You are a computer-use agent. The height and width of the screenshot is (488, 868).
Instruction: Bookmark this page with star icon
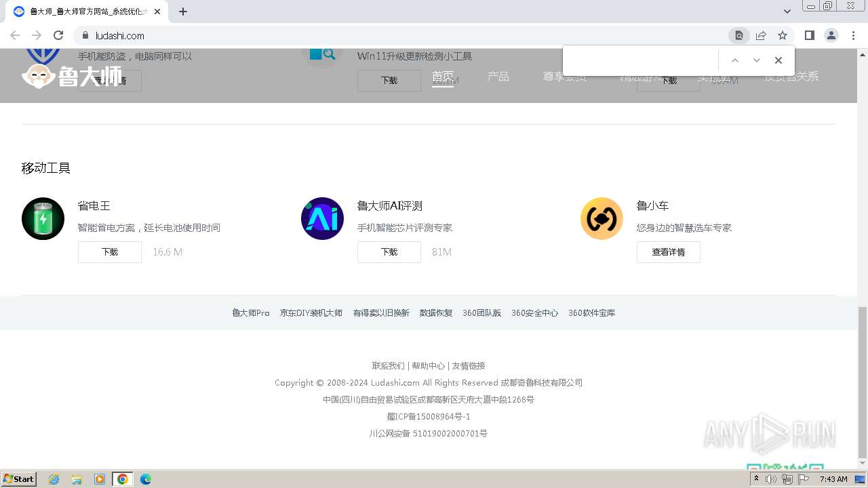[x=783, y=35]
